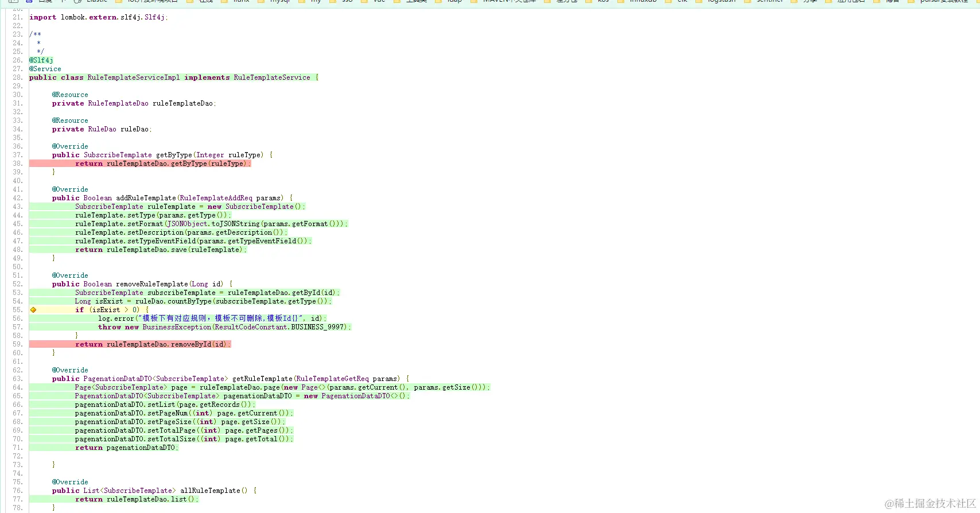
Task: Click the ruleTemplate.setTypeEventField line
Action: [193, 241]
